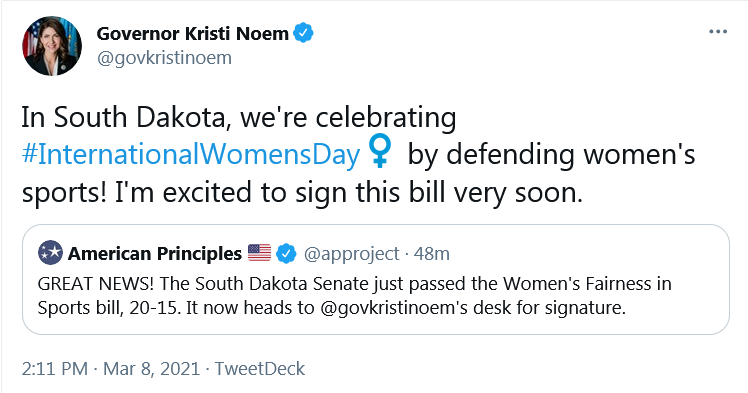This screenshot has height=393, width=748.
Task: Click the blue verified badge beside Kristi Noem
Action: tap(303, 33)
